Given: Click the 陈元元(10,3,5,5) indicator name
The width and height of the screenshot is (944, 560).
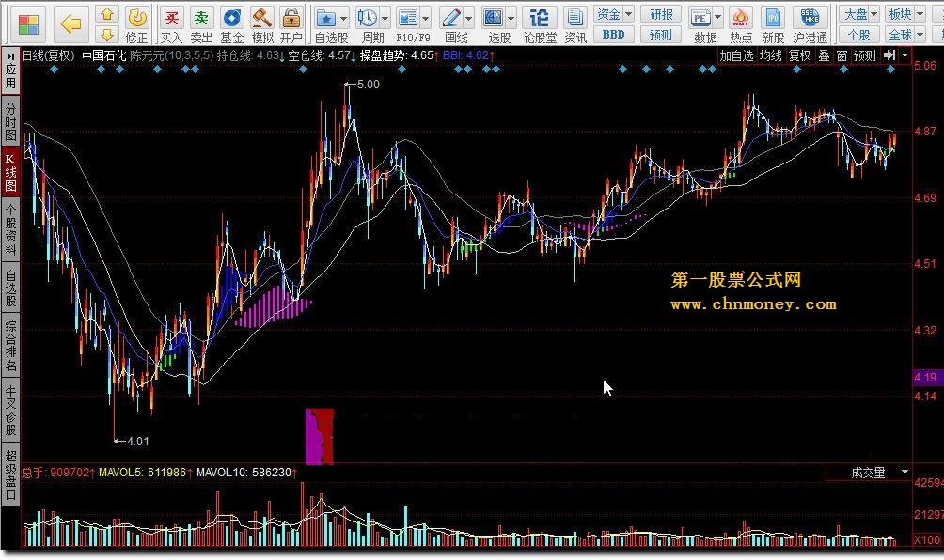Looking at the screenshot, I should point(171,56).
